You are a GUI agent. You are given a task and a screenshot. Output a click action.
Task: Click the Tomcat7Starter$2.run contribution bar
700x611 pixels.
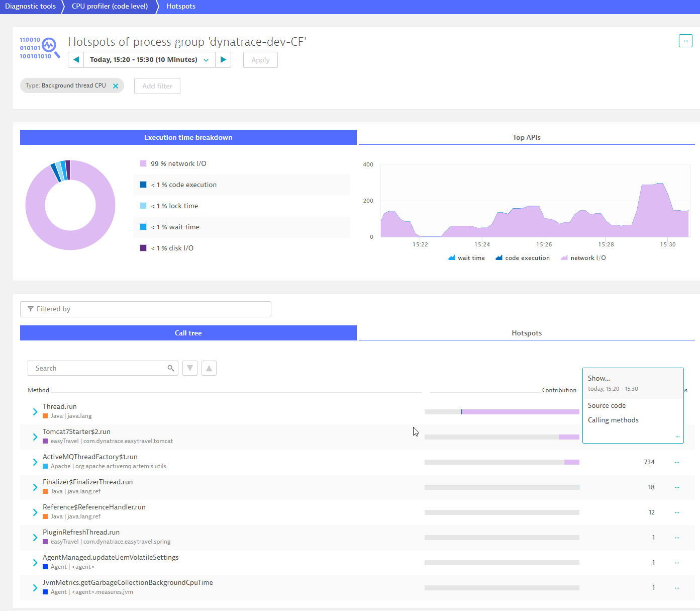(502, 437)
